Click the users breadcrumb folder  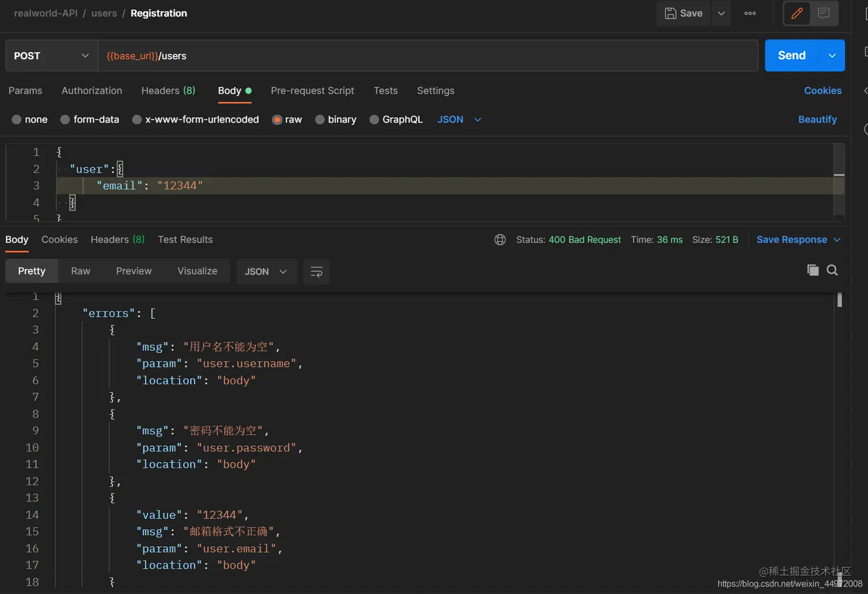point(104,13)
